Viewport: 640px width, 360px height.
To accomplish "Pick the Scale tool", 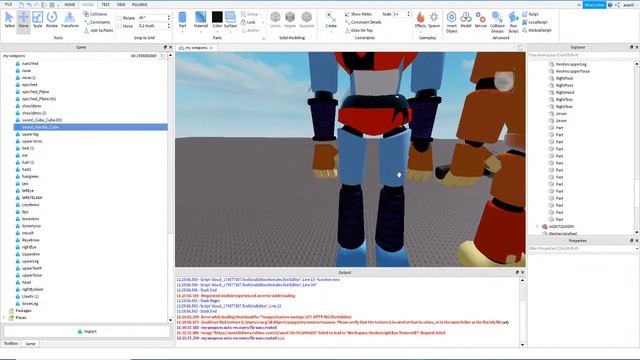I will click(37, 20).
